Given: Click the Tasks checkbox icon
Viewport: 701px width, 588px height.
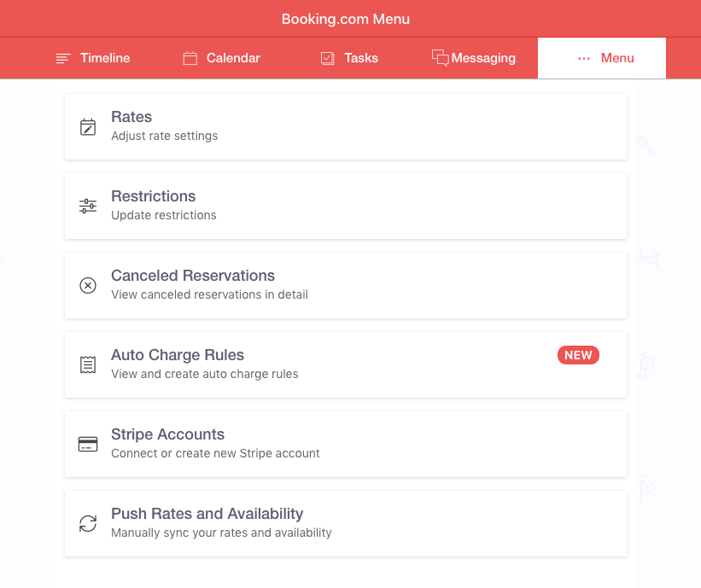Looking at the screenshot, I should 327,58.
